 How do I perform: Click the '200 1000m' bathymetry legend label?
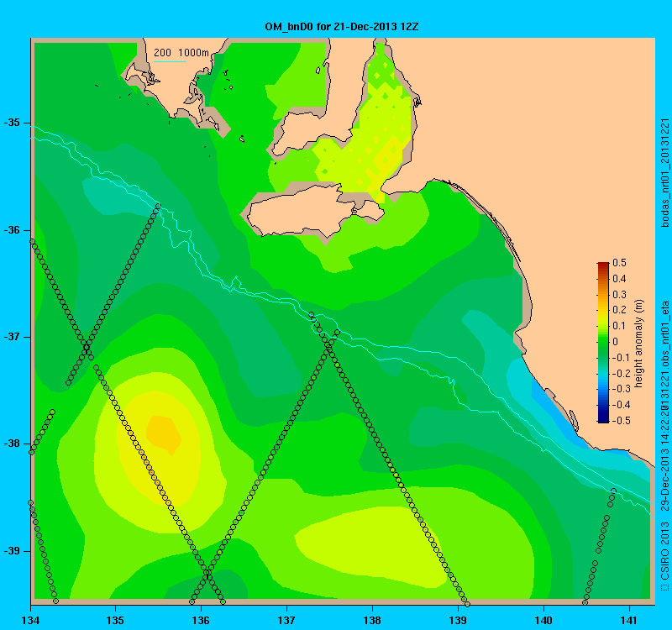[x=181, y=53]
